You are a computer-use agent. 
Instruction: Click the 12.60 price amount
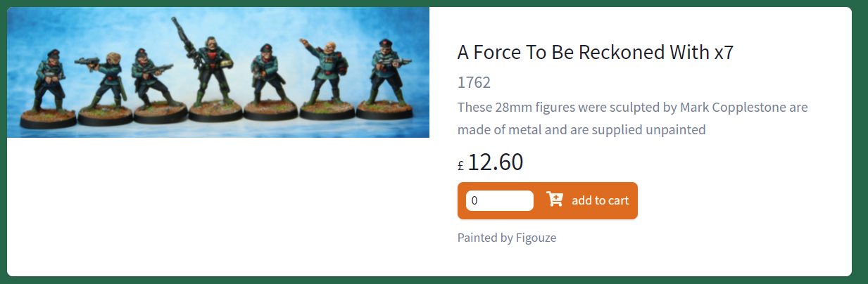(x=495, y=162)
